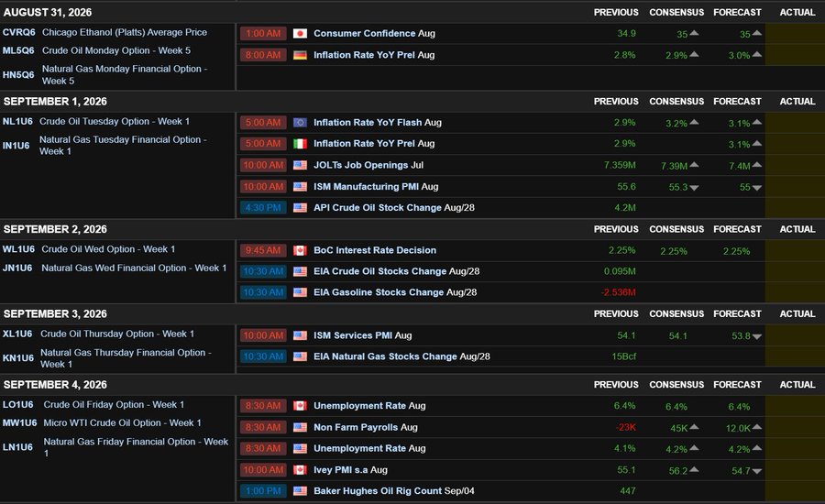Open the Non Farm Payrolls Aug event
This screenshot has height=504, width=825.
366,428
